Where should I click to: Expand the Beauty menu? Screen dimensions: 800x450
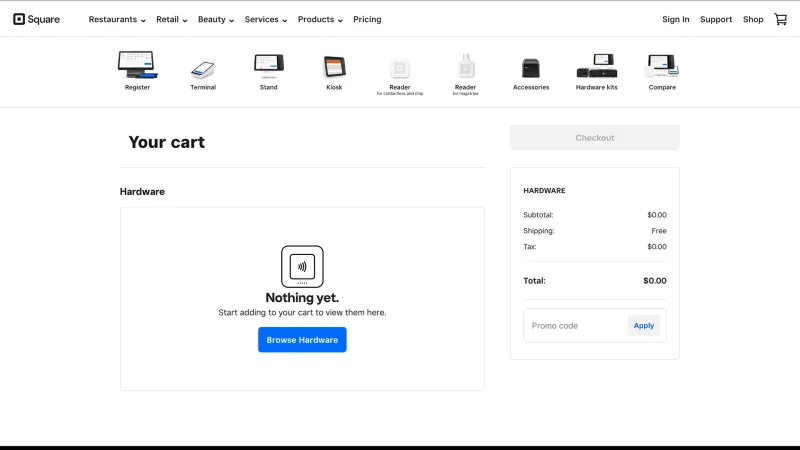click(x=216, y=19)
